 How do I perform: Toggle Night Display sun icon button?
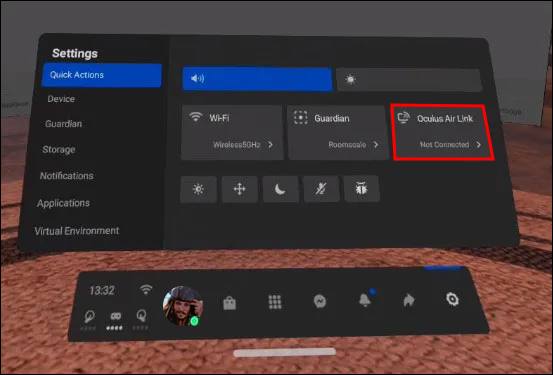(x=198, y=189)
